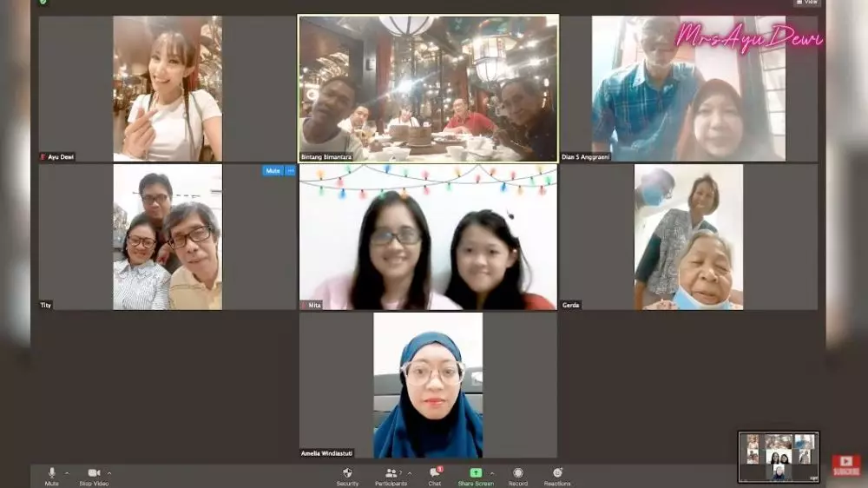This screenshot has height=488, width=868.
Task: Open the Participants panel
Action: 391,477
